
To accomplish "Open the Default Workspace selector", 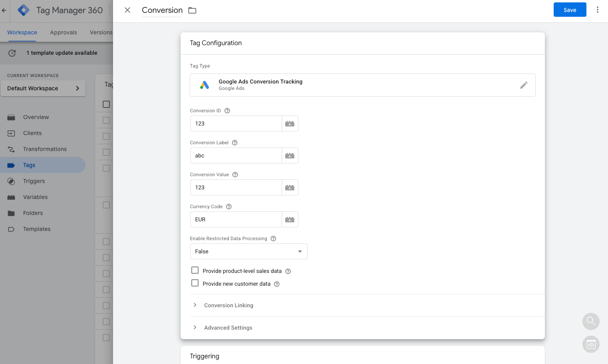I will pos(43,88).
